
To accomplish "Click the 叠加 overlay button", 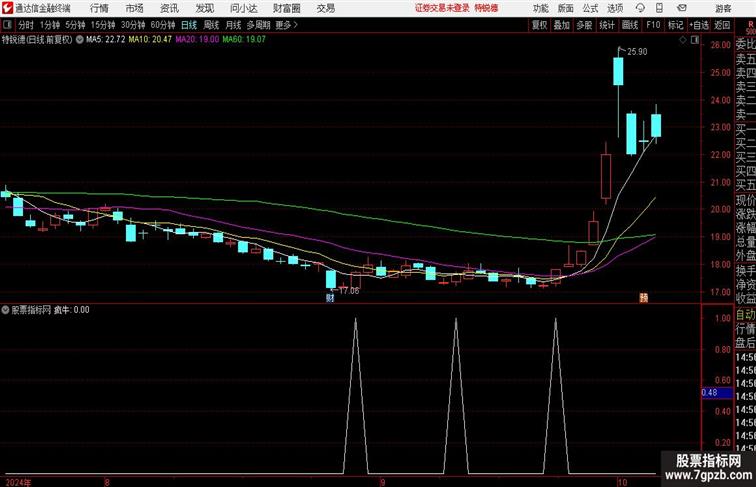I will (562, 25).
